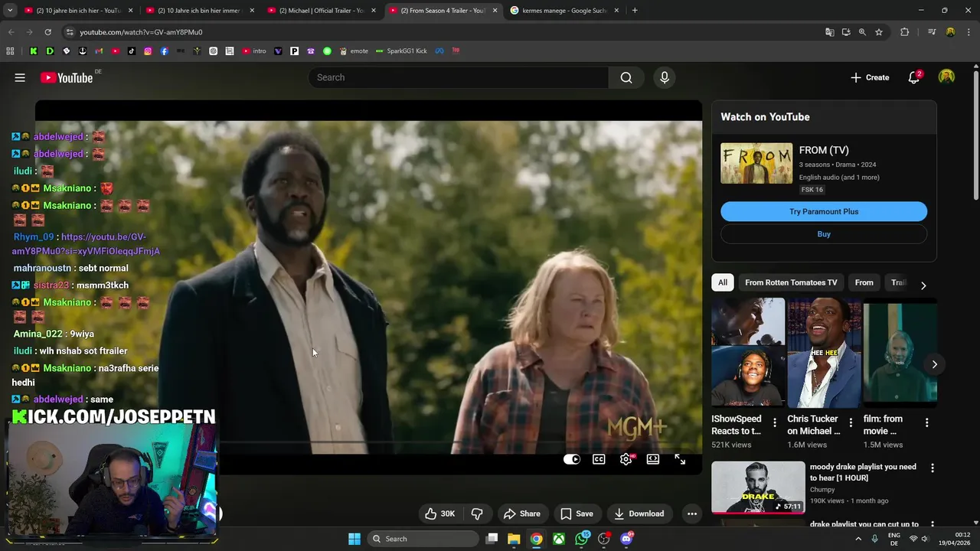The height and width of the screenshot is (551, 980).
Task: Open options for moody drake playlist video
Action: tap(932, 468)
